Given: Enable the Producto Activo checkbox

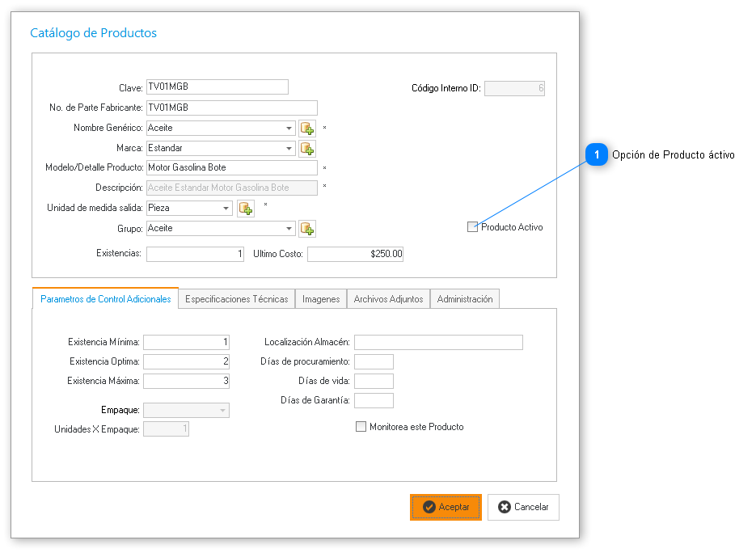Looking at the screenshot, I should click(x=472, y=227).
